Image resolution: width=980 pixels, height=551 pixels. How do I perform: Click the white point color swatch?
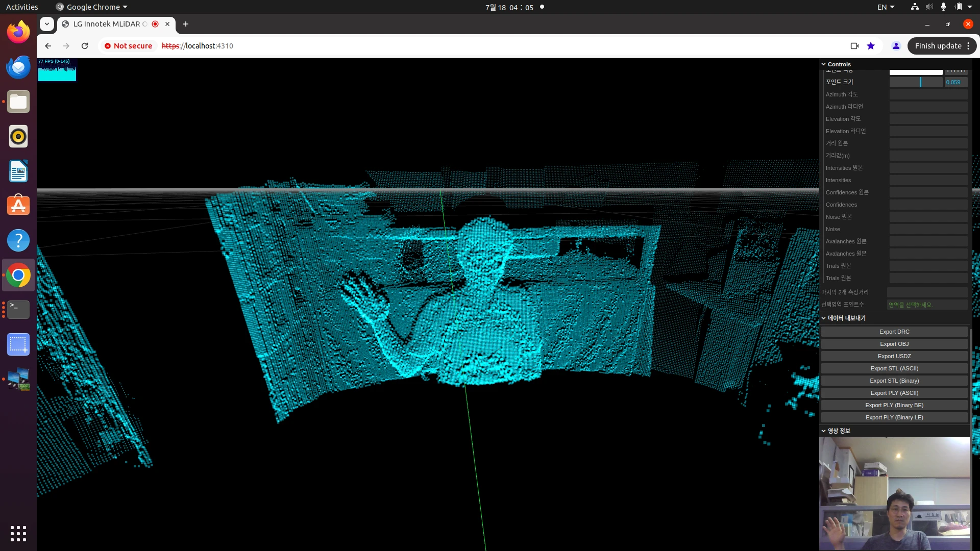point(916,72)
